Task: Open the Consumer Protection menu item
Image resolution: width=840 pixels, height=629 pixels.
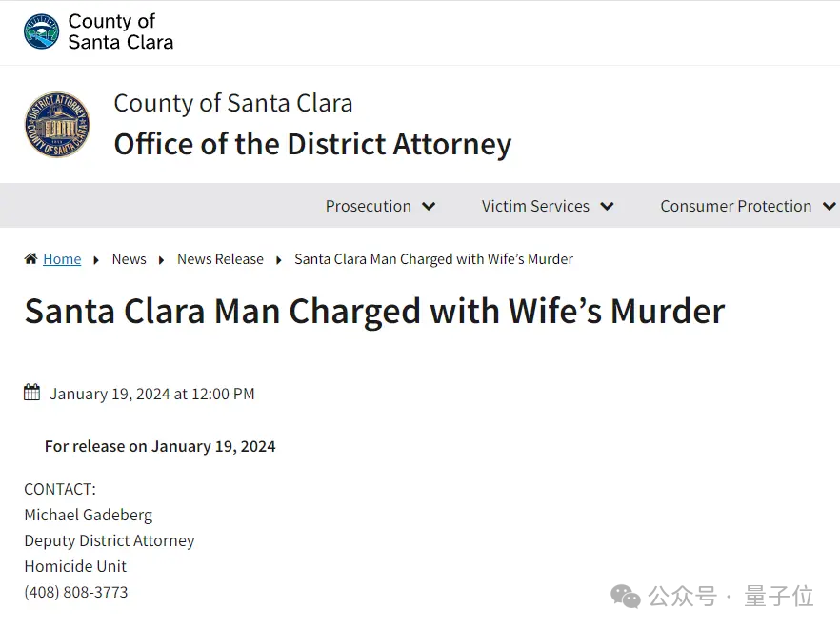Action: tap(735, 206)
